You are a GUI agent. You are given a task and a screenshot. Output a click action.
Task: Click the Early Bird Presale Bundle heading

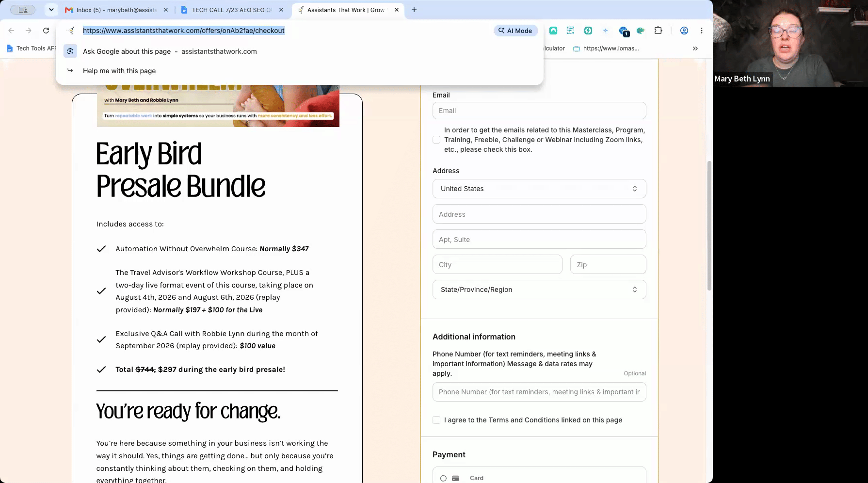[x=181, y=170]
